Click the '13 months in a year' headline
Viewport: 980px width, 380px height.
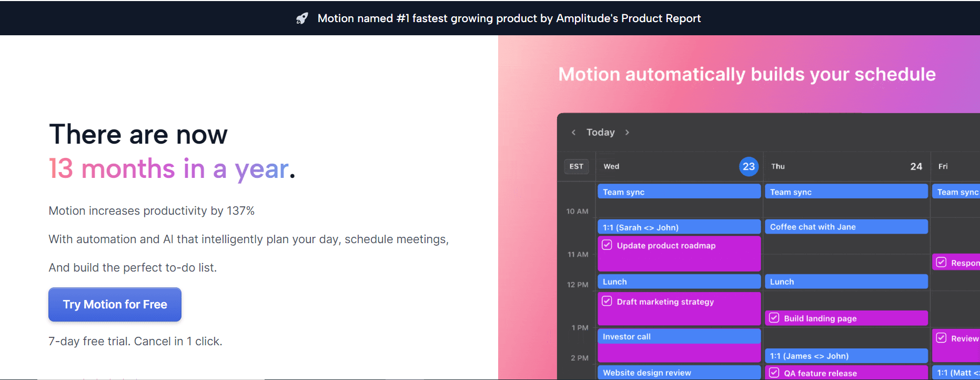coord(172,169)
